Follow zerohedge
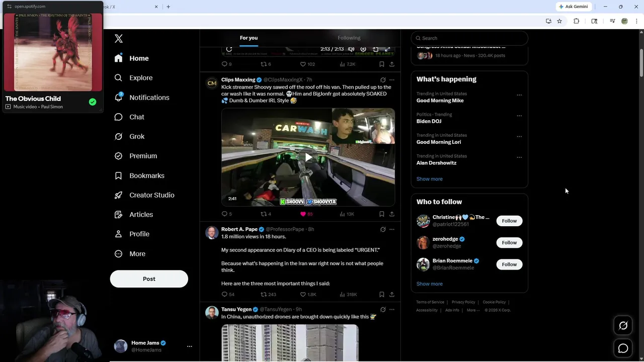Screen dimensions: 644x362 click(509, 242)
